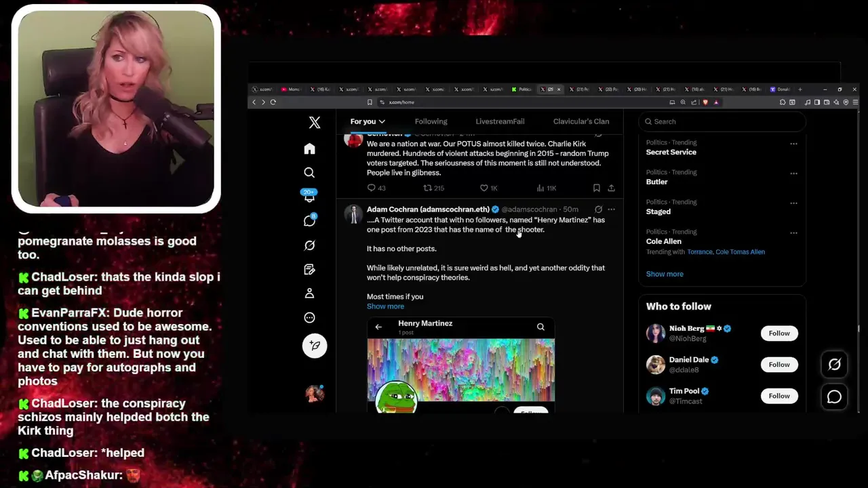Open the Chat messages icon in sidebar
Viewport: 868px width, 488px height.
pos(309,220)
